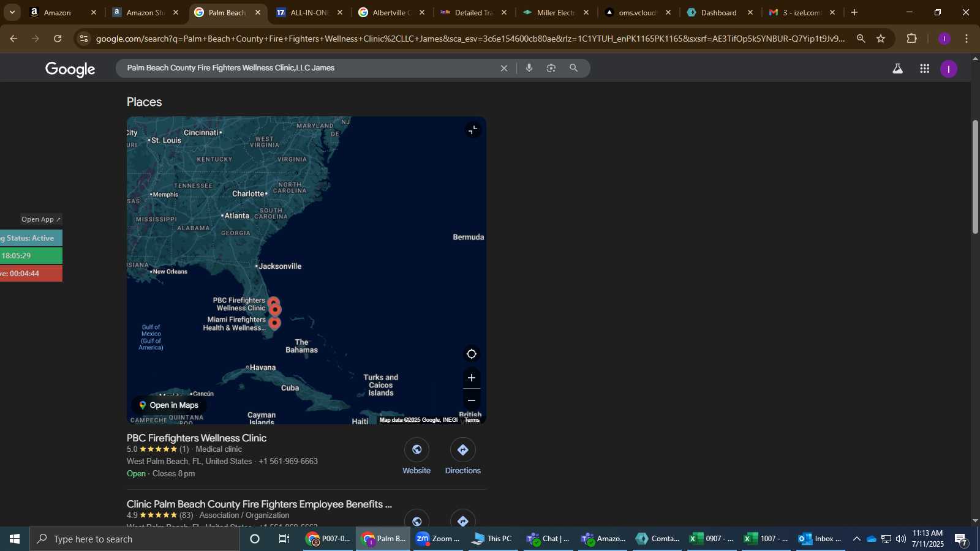The width and height of the screenshot is (980, 551).
Task: Open website of PBC Firefighters Wellness Clinic
Action: pos(417,456)
